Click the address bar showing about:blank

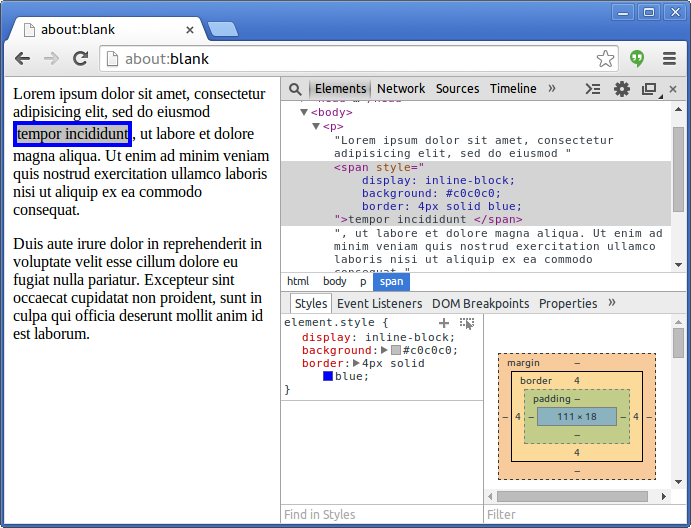[x=358, y=59]
